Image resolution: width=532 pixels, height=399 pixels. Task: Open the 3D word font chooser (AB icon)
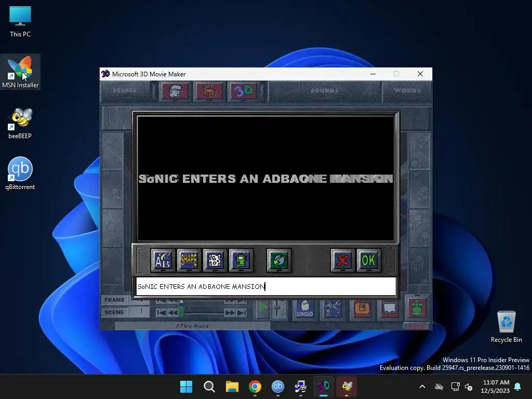click(x=163, y=260)
